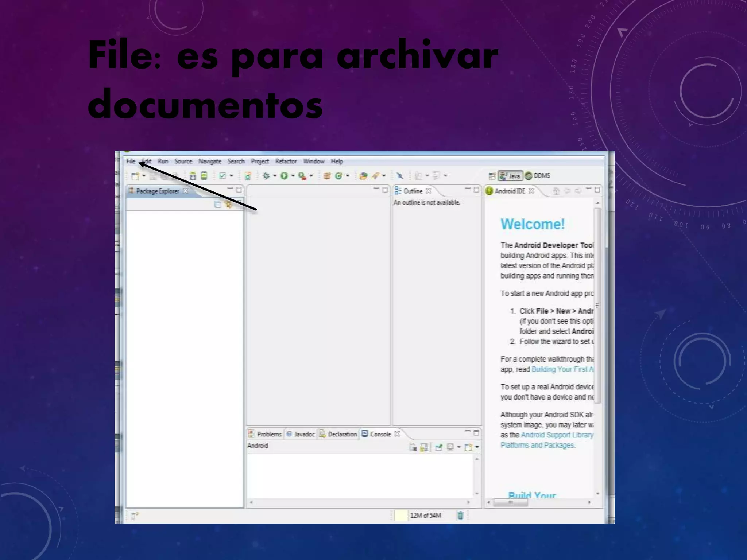Screen dimensions: 747x560
Task: Click the Debug bug toolbar icon
Action: (x=266, y=176)
